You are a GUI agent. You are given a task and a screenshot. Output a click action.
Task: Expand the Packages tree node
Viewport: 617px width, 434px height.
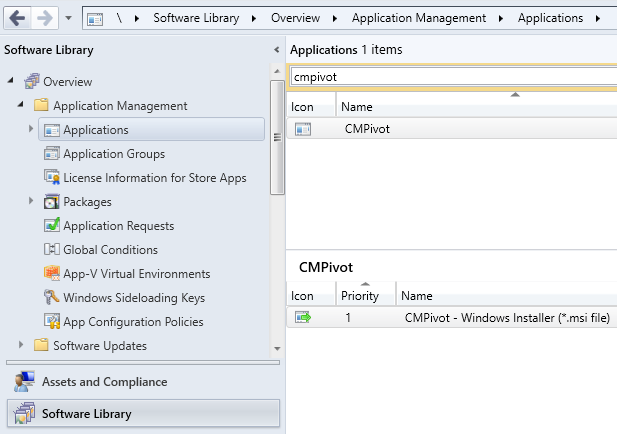point(31,202)
